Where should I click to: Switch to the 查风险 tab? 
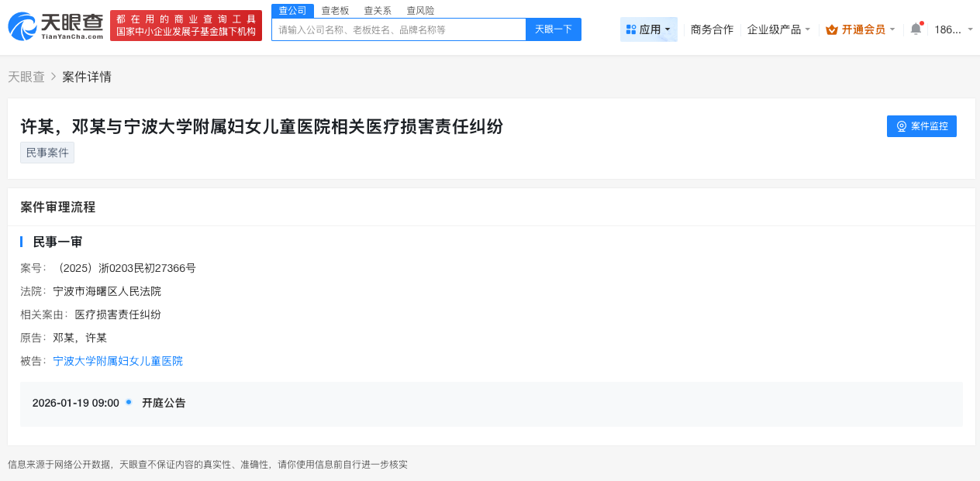[419, 10]
